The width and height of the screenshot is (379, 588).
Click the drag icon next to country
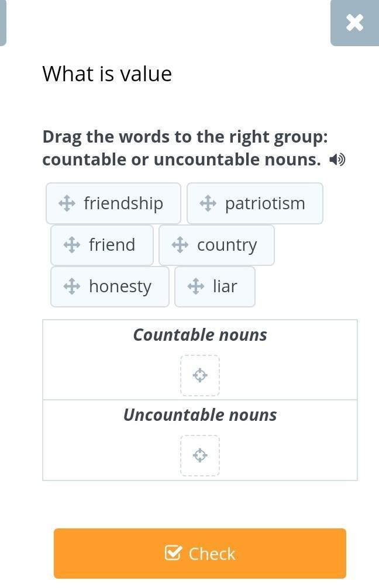point(180,245)
